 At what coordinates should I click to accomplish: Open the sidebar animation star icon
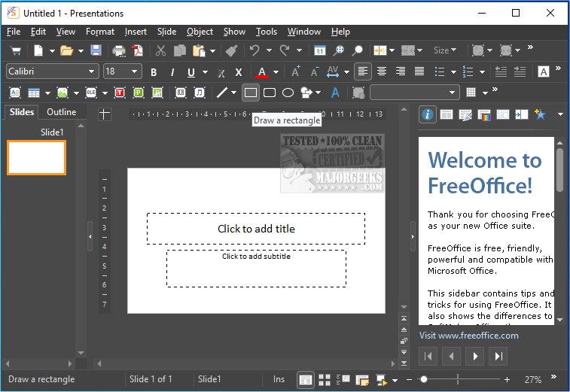tap(540, 114)
